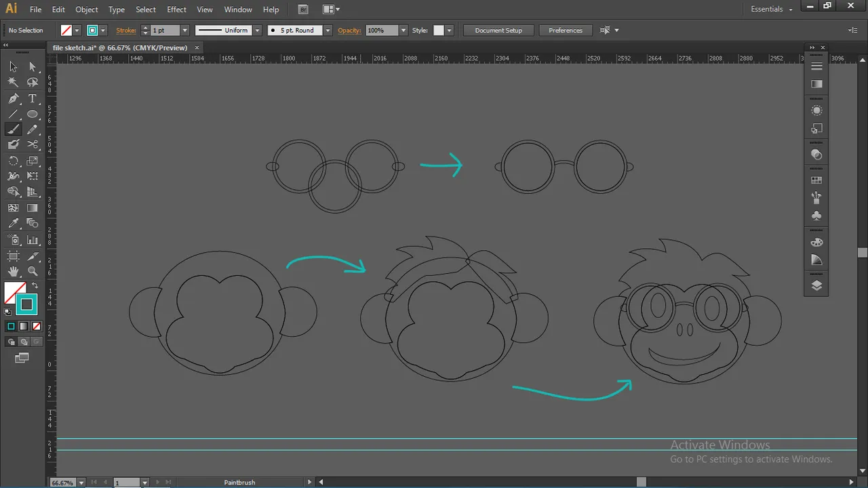The image size is (868, 488).
Task: Enable Draw Normal mode
Action: 11,342
